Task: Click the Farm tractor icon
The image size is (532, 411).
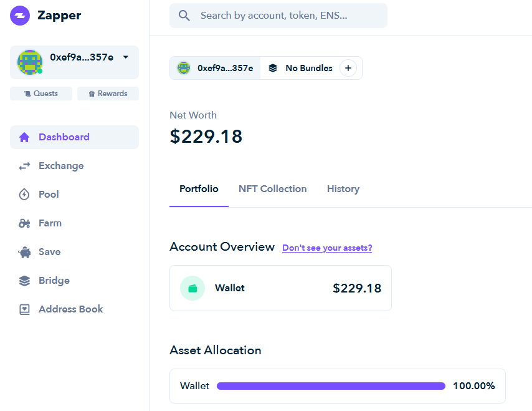Action: [x=23, y=223]
